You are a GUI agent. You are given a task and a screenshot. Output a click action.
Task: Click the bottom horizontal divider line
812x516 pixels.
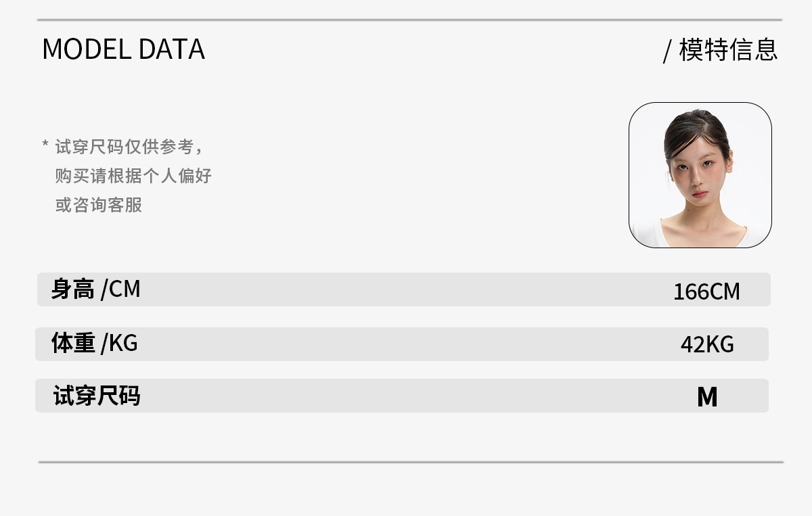point(411,462)
